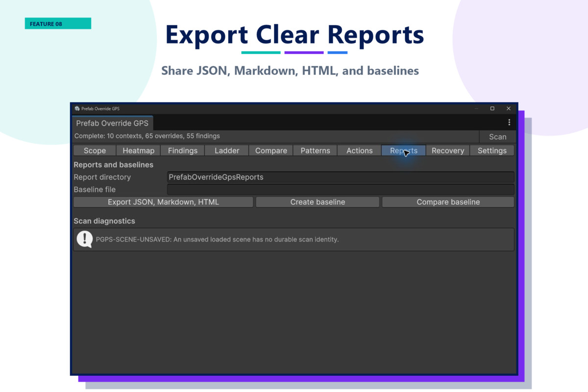Click the Prefab Override GPS title bar icon
The image size is (588, 392).
pos(77,108)
